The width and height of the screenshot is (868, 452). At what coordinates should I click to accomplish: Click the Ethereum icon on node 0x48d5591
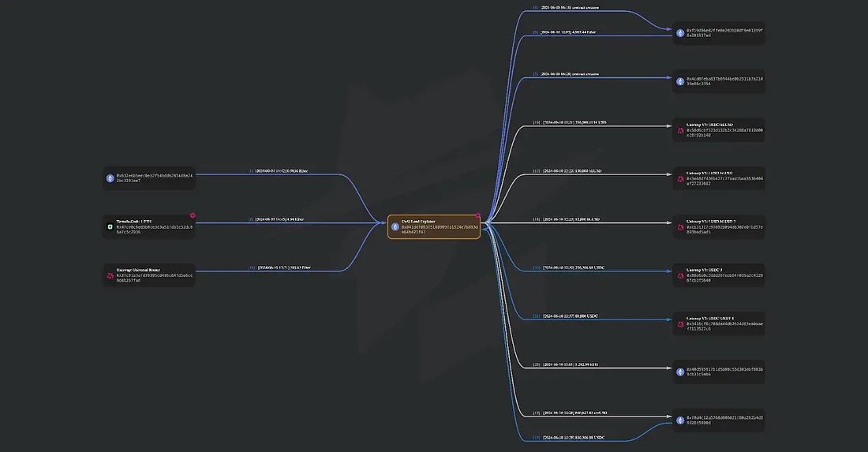[x=680, y=372]
